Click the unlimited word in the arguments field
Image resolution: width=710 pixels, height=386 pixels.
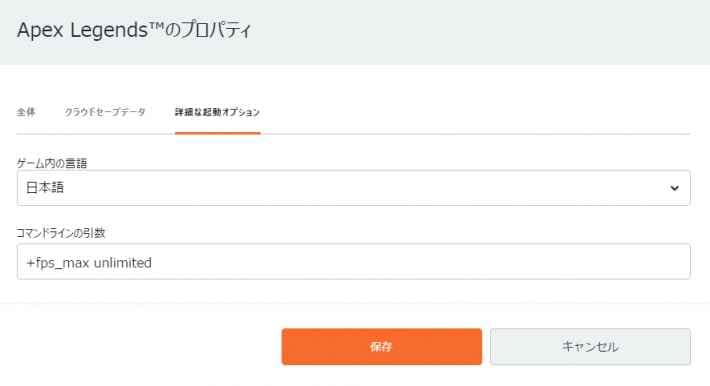(x=123, y=263)
